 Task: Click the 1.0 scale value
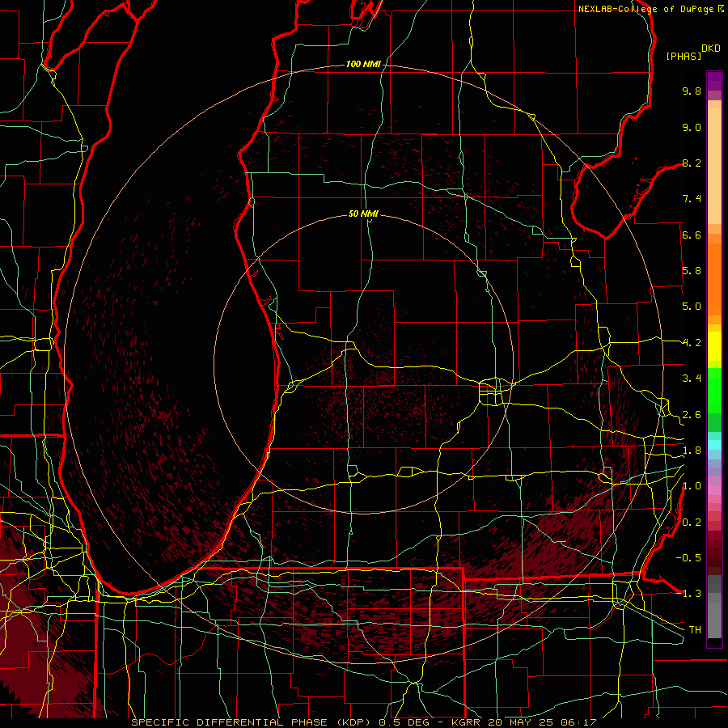692,486
